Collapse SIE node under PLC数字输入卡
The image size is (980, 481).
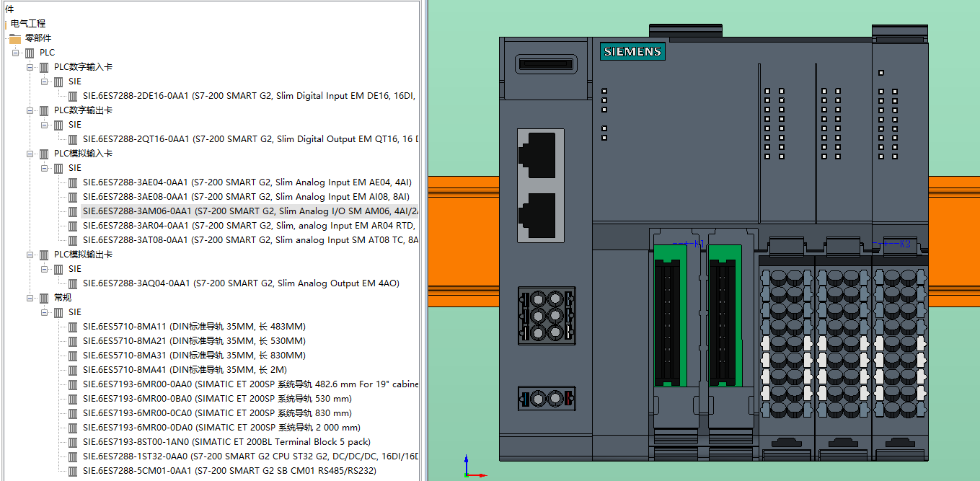44,81
